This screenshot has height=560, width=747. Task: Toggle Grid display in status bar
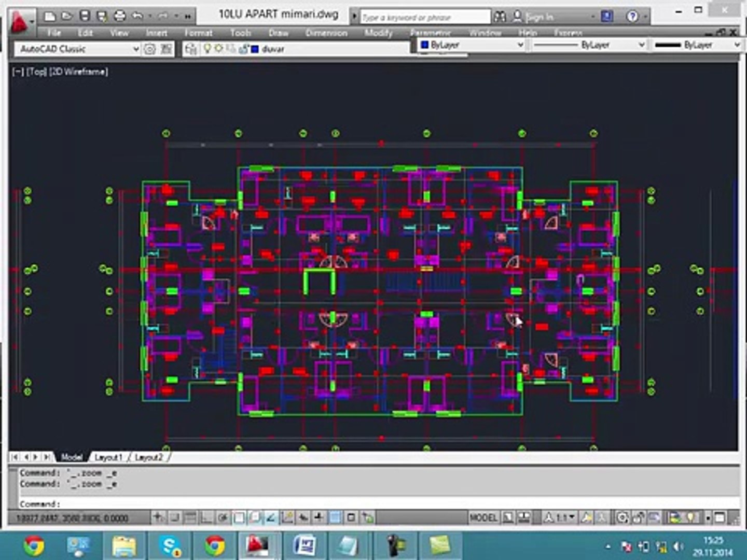(x=190, y=517)
